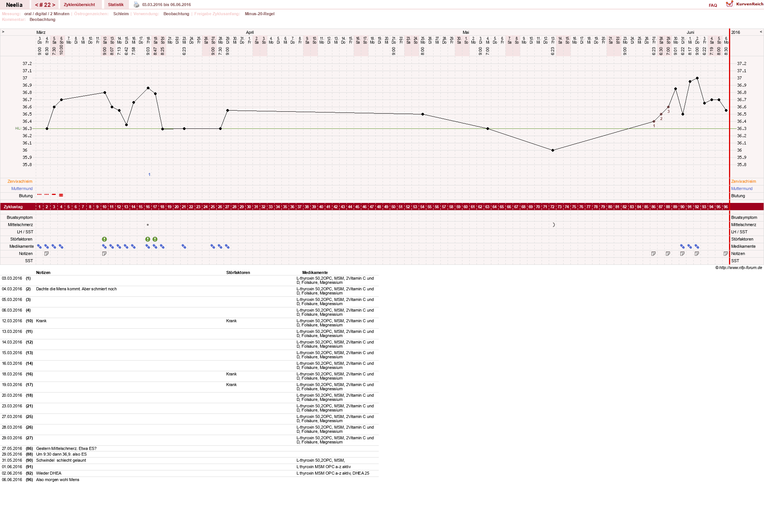764x532 pixels.
Task: Click note 'Gestern Mittelschmerz. Etwa ES?'
Action: tap(66, 448)
